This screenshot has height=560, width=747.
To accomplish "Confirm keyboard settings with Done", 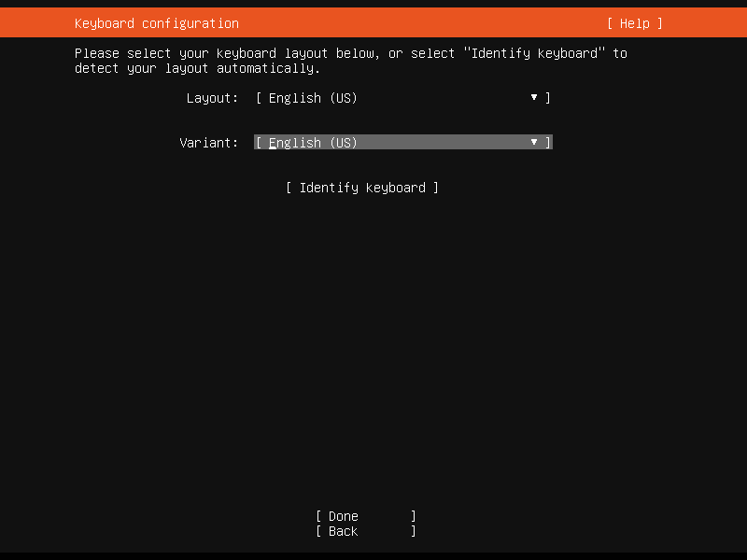I will (x=364, y=515).
